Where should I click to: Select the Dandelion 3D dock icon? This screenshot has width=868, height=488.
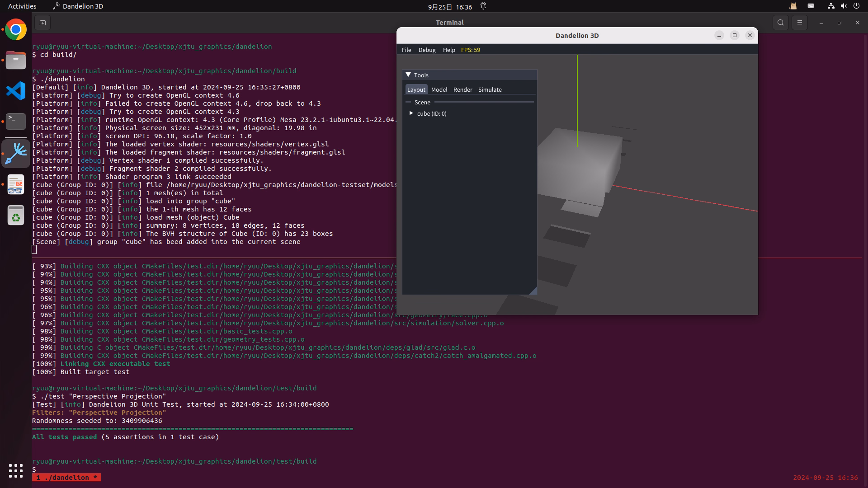16,154
